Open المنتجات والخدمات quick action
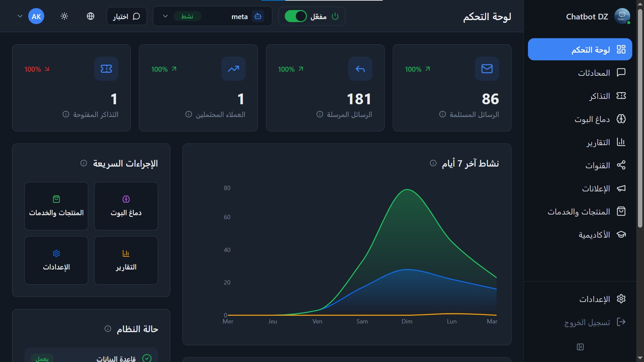 [56, 206]
